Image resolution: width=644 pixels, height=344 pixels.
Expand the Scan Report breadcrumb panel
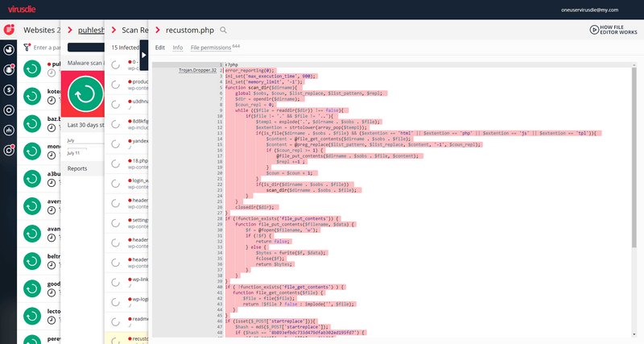click(129, 30)
